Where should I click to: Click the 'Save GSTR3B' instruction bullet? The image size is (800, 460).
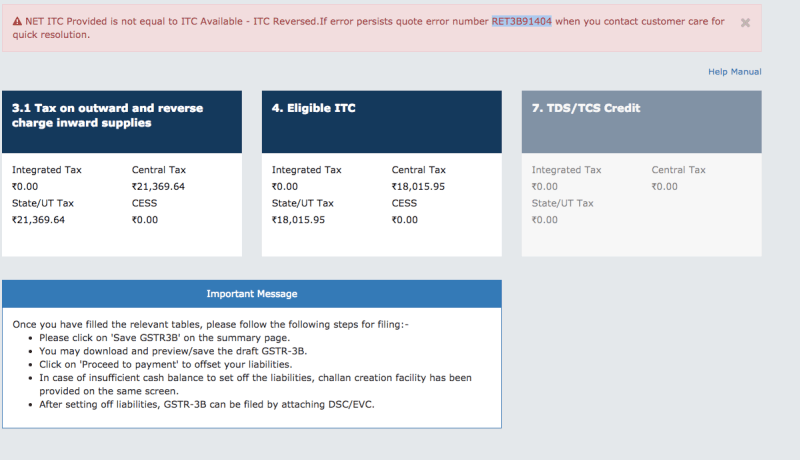pyautogui.click(x=164, y=338)
